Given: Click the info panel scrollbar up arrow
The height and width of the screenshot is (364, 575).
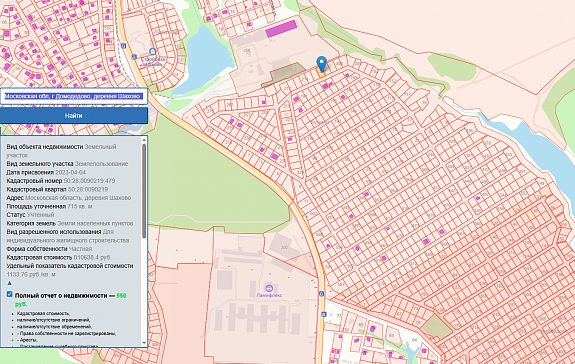Looking at the screenshot, I should coord(144,140).
